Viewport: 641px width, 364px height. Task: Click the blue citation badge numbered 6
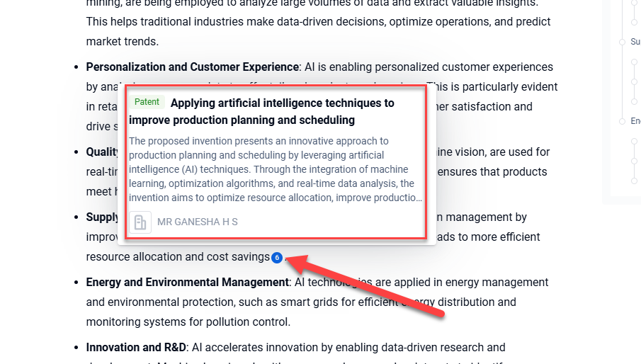(x=277, y=257)
